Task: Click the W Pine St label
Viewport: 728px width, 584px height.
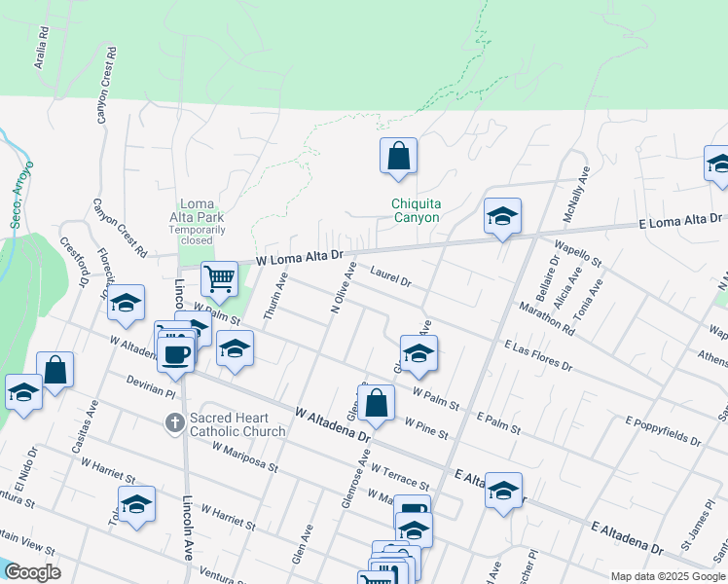Action: (426, 428)
